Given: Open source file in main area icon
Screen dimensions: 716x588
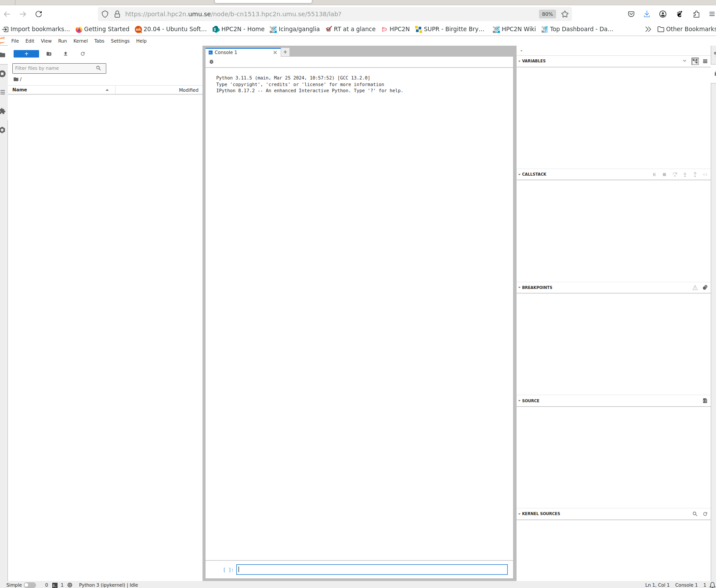Looking at the screenshot, I should pos(705,401).
